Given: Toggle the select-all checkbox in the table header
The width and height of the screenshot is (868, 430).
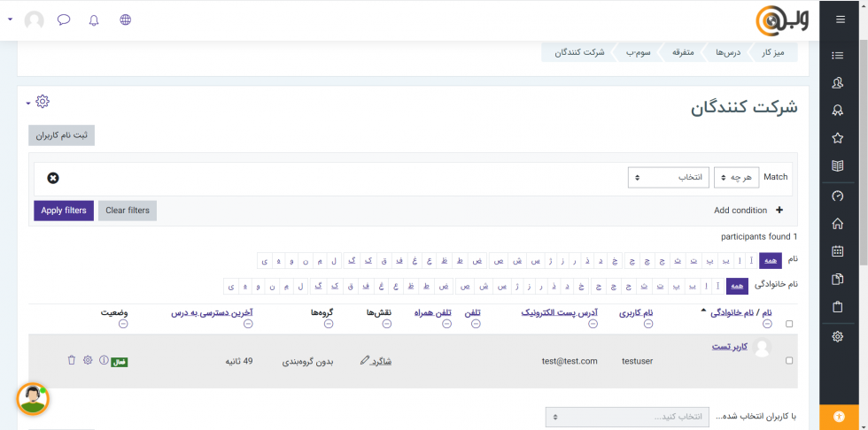Looking at the screenshot, I should click(x=789, y=324).
